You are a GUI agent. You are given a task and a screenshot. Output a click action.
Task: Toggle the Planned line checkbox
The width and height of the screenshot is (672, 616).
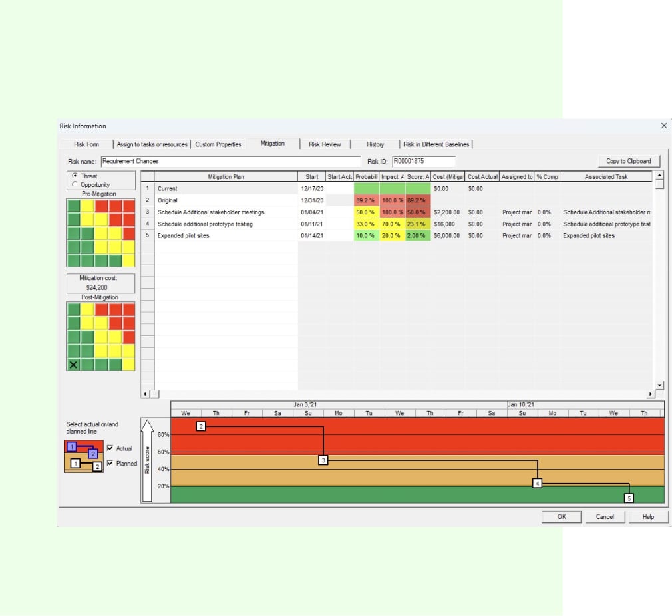coord(110,464)
